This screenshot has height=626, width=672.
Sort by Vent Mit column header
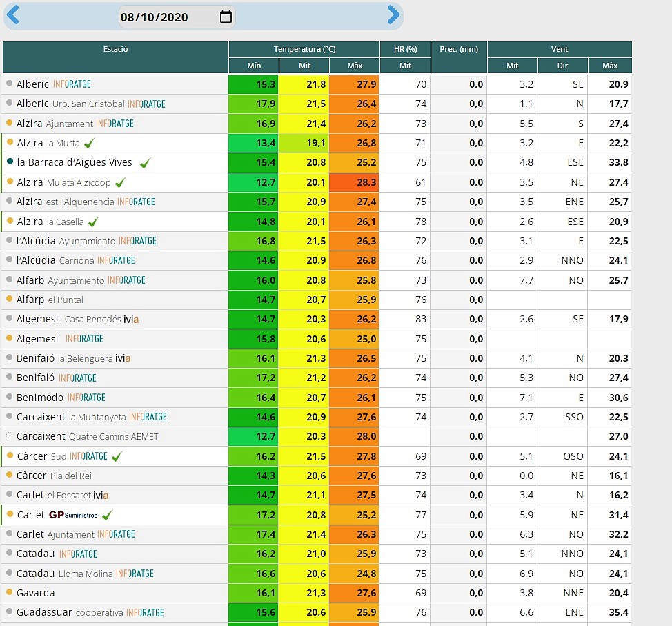point(513,66)
